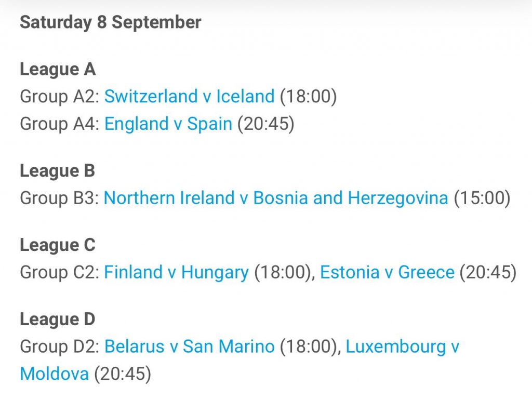
Task: Click the 15:00 kickoff time
Action: pos(482,198)
